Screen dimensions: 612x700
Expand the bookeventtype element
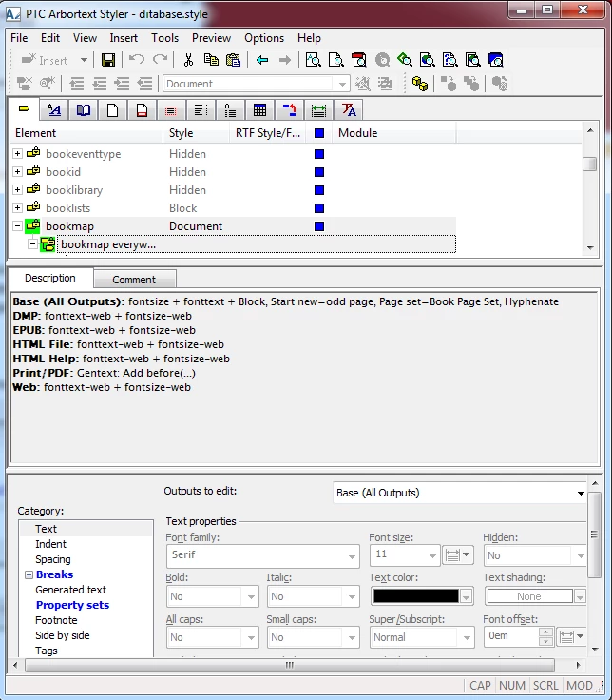tap(17, 153)
